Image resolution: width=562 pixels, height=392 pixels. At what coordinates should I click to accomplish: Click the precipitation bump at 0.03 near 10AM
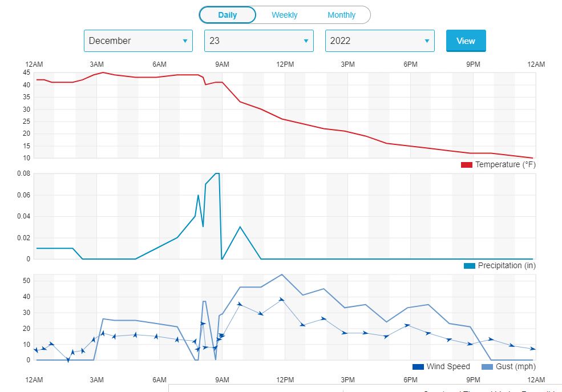[240, 227]
